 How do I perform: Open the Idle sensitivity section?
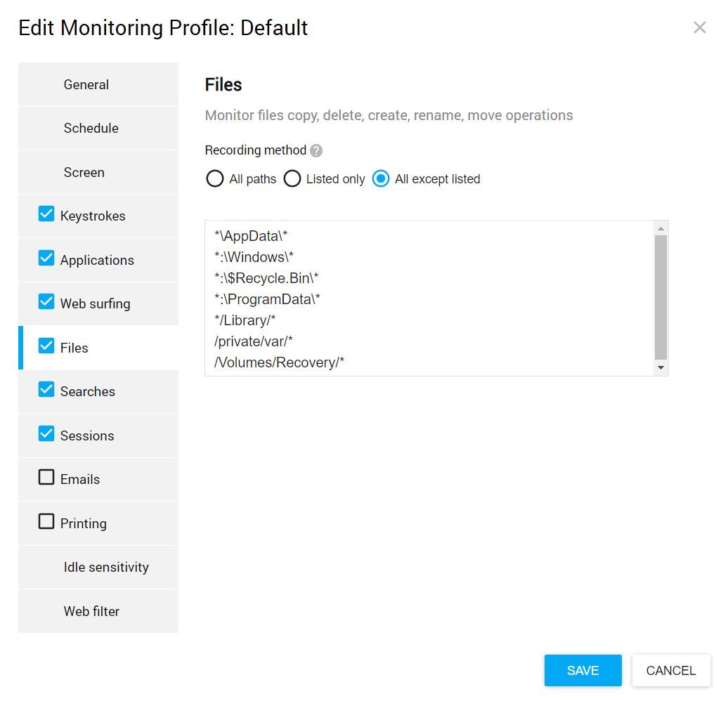[106, 568]
